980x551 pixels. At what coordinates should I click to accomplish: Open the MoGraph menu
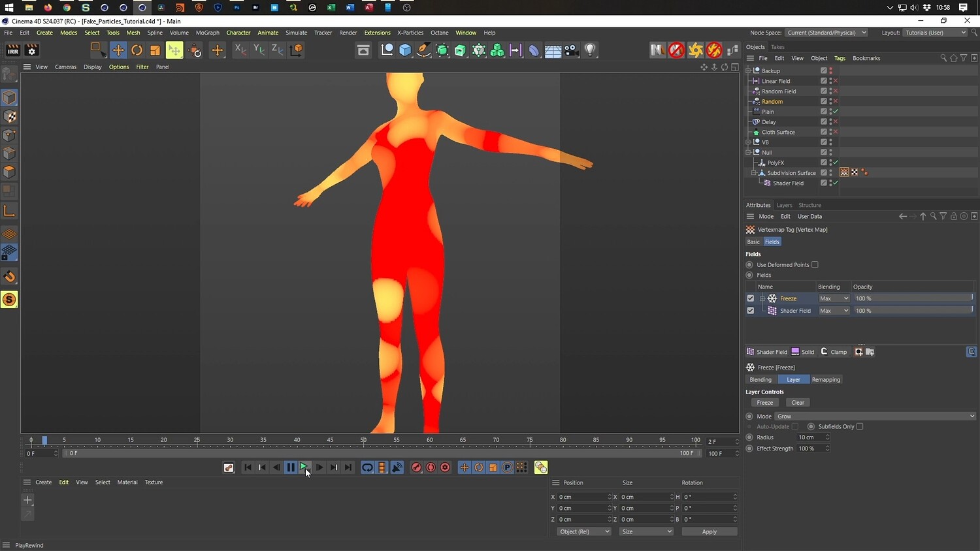207,33
